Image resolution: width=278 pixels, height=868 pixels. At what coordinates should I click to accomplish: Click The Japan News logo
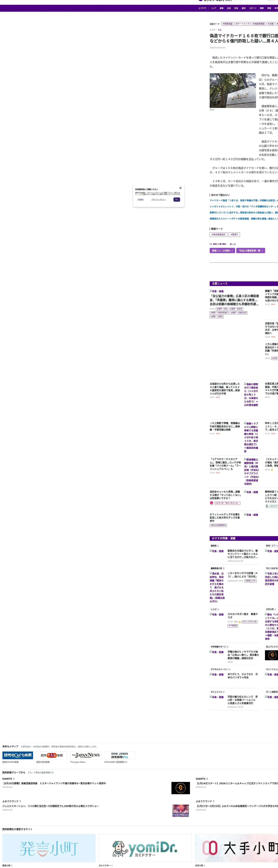pos(86,755)
